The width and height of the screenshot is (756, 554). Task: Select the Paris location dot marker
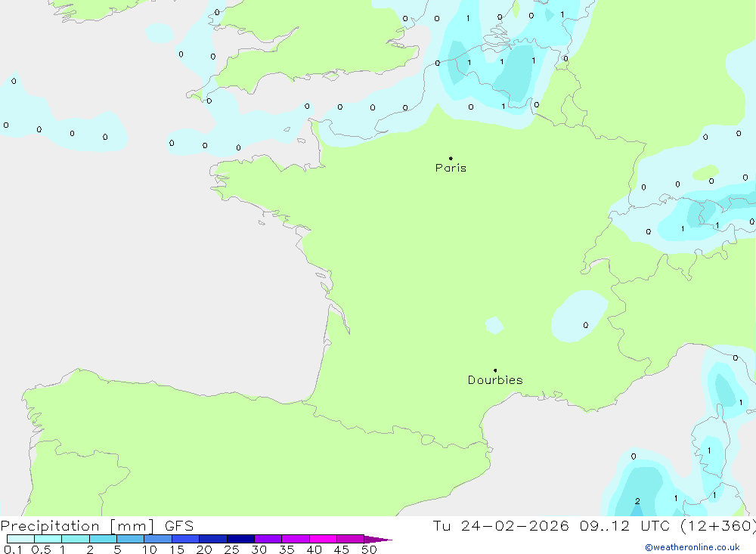pyautogui.click(x=451, y=158)
